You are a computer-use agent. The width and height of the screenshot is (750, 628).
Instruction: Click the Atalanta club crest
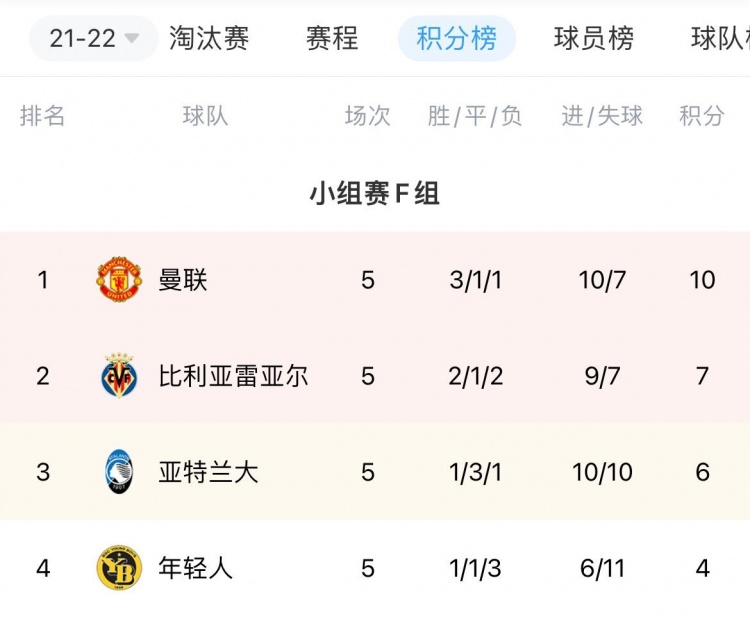point(119,472)
